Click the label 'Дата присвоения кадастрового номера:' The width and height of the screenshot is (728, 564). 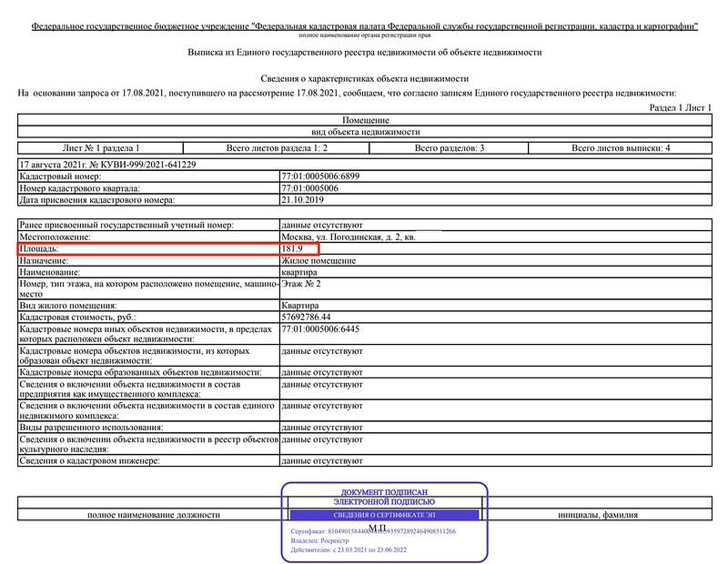click(x=97, y=200)
